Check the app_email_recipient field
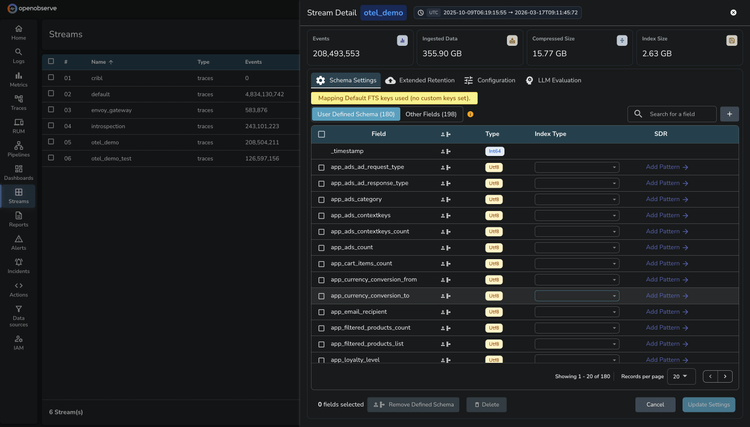The image size is (750, 427). tap(321, 312)
